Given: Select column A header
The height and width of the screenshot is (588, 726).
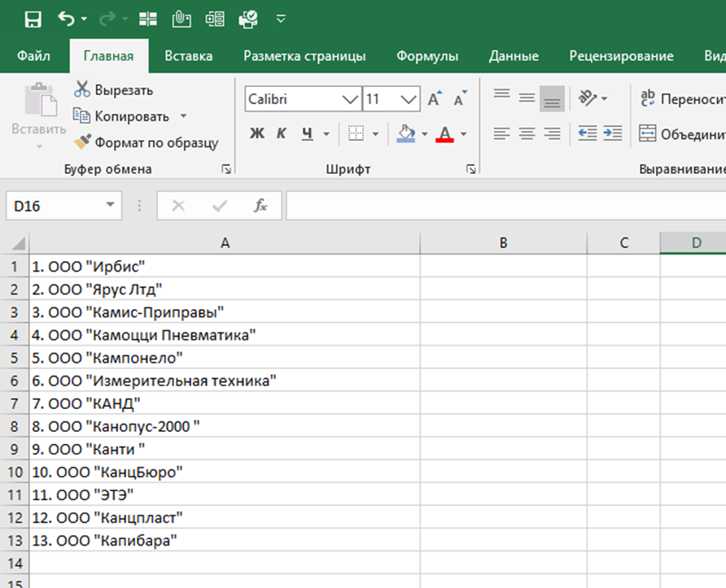Looking at the screenshot, I should pos(225,243).
